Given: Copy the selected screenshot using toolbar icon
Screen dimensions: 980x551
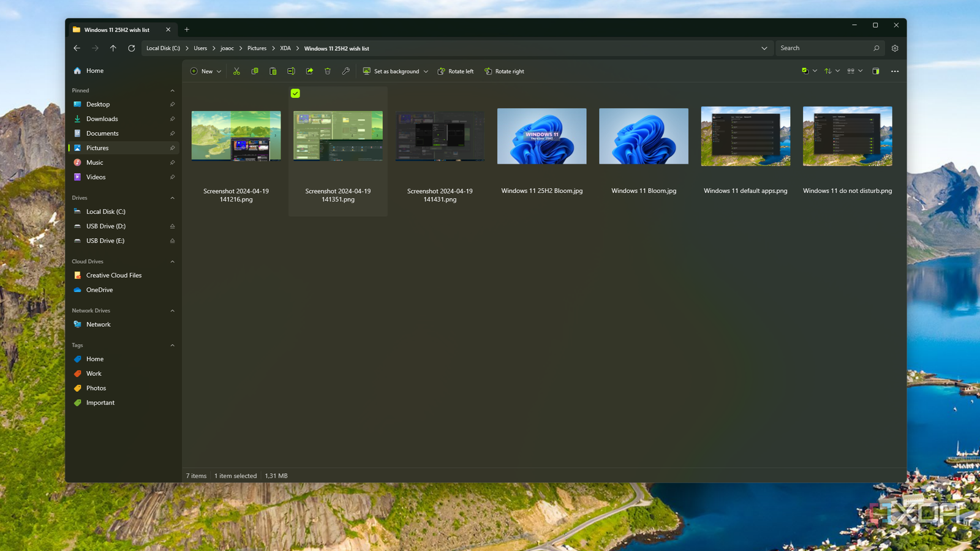Looking at the screenshot, I should 255,71.
